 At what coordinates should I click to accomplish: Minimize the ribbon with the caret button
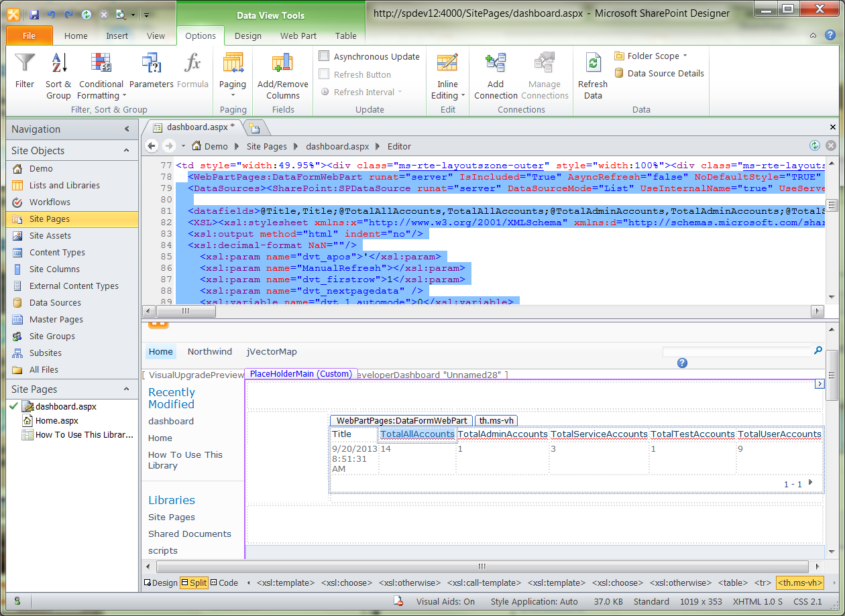pos(813,36)
